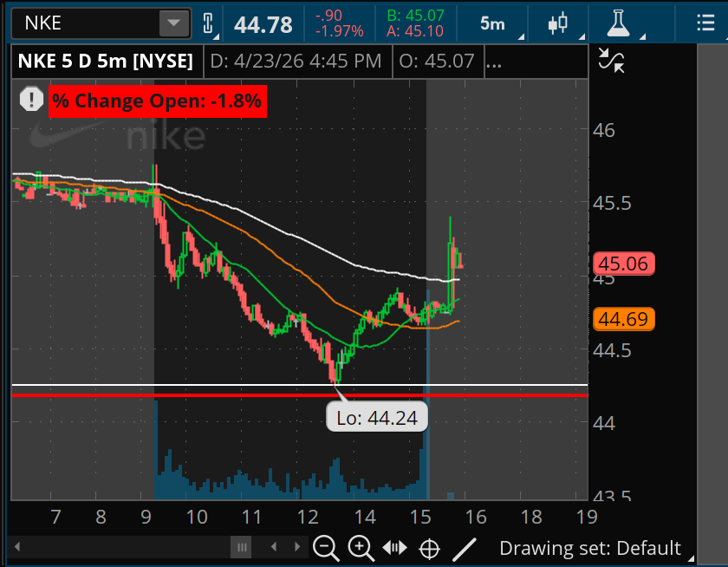Click the bid price B: 45.07

415,16
